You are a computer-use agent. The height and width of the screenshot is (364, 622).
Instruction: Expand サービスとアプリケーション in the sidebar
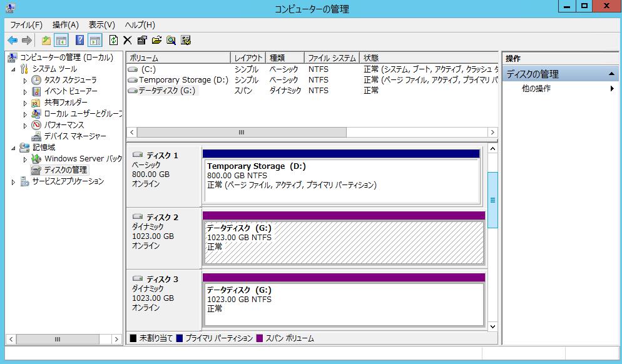pos(14,181)
